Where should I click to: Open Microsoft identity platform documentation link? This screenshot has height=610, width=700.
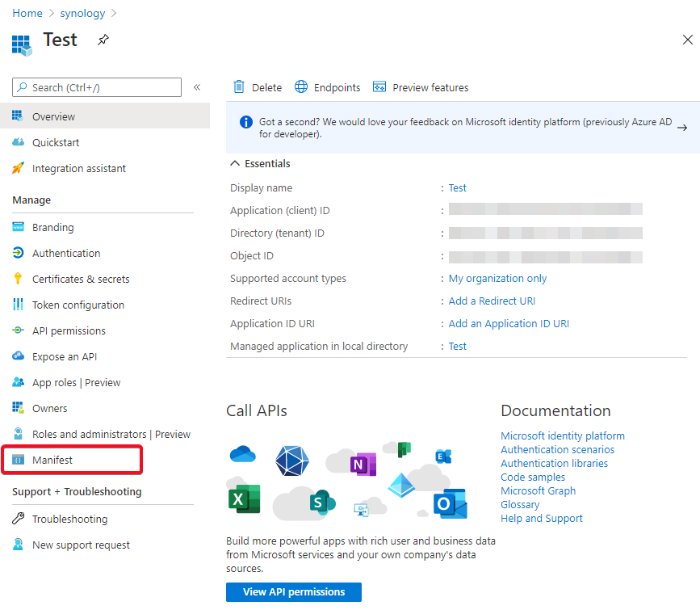[x=563, y=435]
